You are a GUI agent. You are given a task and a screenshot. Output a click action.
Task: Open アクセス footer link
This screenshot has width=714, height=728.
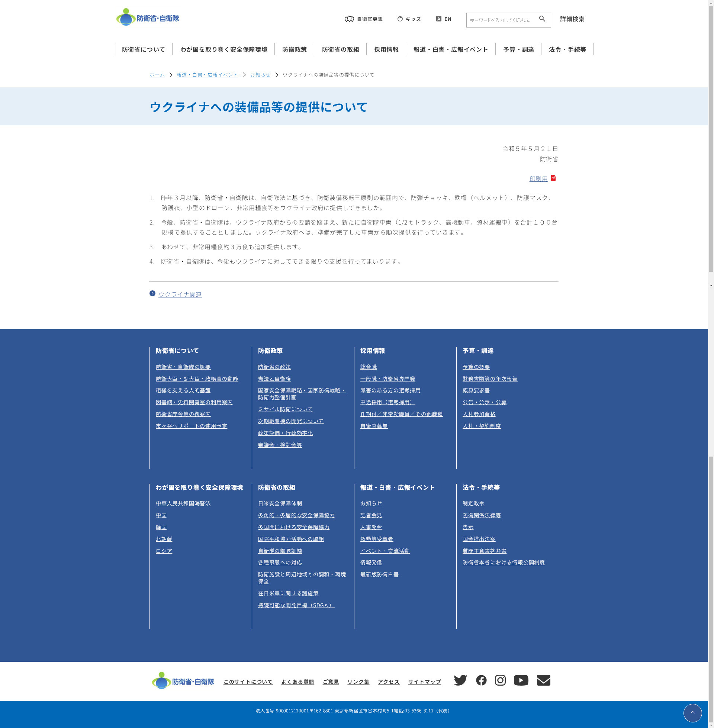(389, 682)
